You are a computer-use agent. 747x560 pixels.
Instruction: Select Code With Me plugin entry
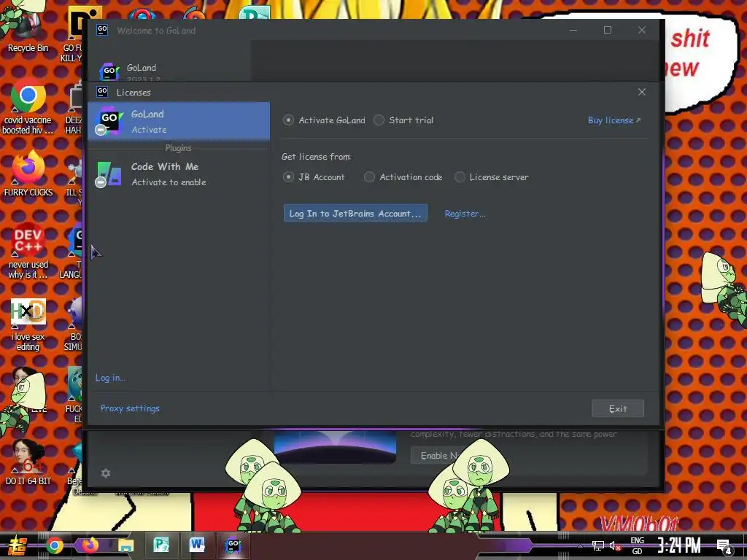click(179, 174)
